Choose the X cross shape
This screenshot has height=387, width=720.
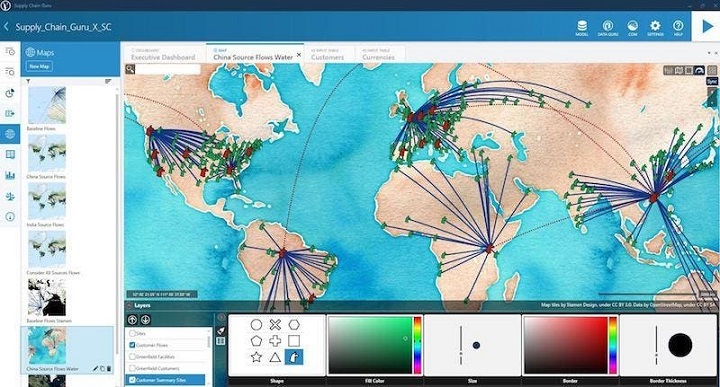coord(275,325)
